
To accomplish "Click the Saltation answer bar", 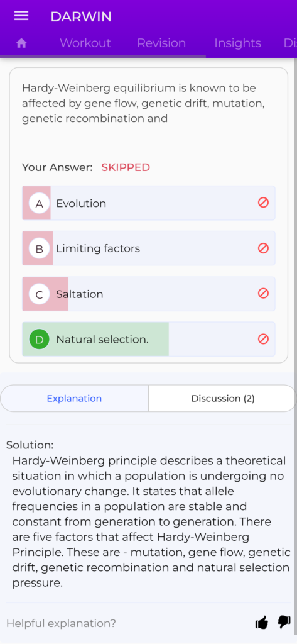I will [x=148, y=294].
